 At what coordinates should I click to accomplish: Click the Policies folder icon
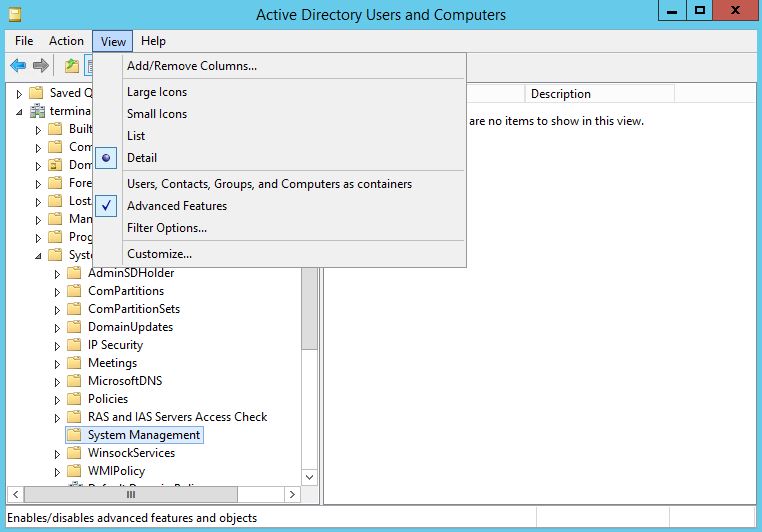pyautogui.click(x=74, y=399)
